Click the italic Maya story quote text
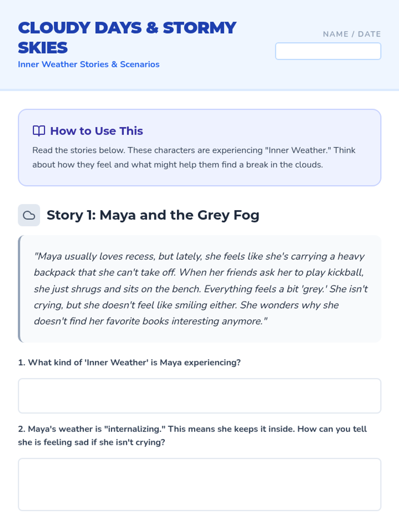 click(x=199, y=289)
